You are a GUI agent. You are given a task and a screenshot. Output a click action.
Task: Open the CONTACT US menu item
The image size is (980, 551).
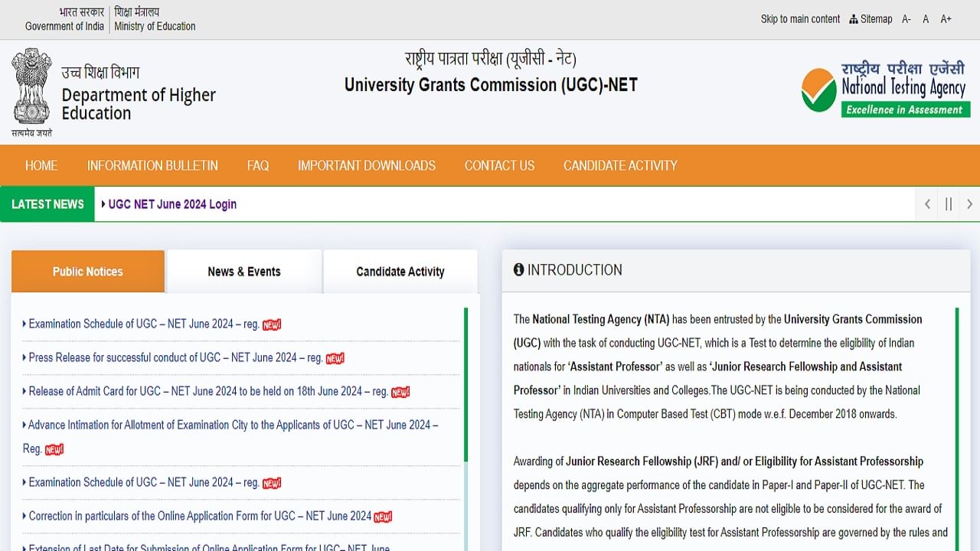pyautogui.click(x=499, y=165)
